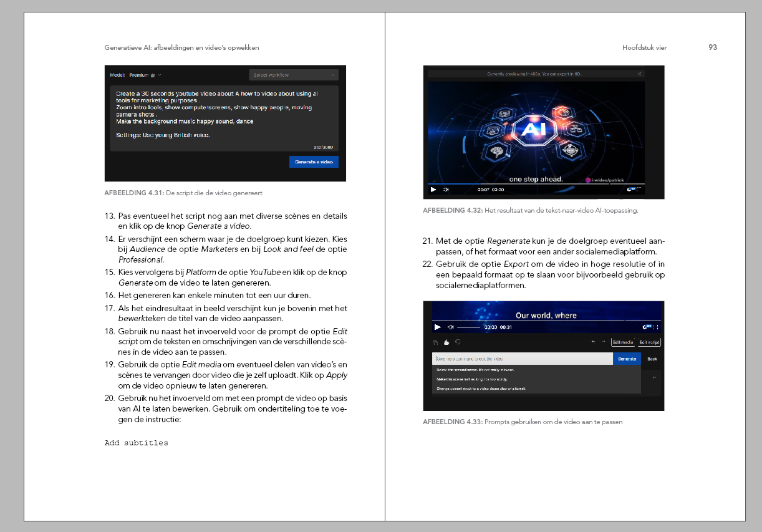
Task: Select the 'Change current stock' prompt suggestion
Action: 480,388
